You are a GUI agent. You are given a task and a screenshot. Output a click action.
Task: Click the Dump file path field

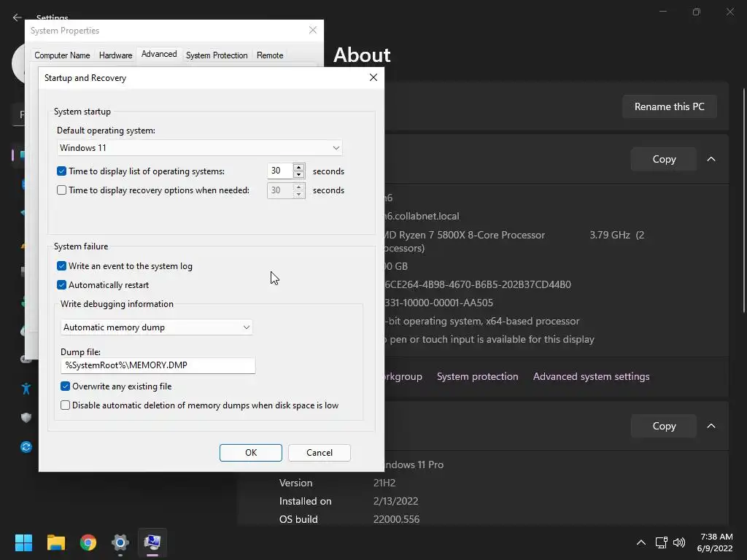158,365
